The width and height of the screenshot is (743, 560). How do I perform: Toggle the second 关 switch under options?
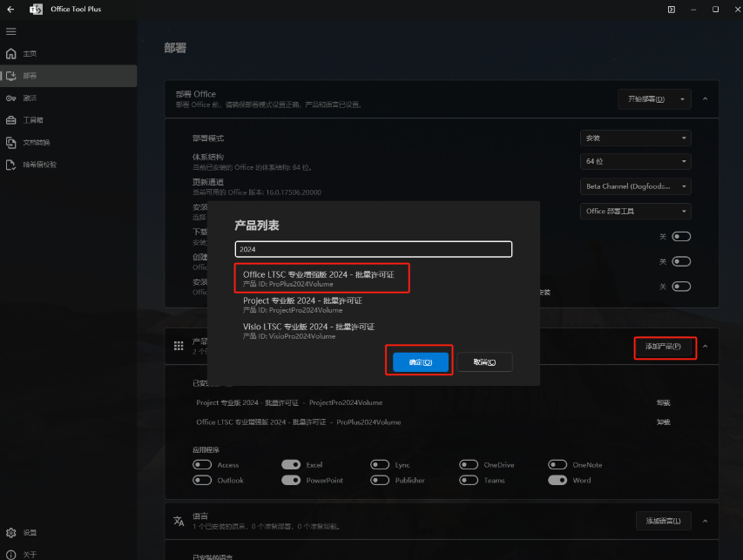point(681,261)
